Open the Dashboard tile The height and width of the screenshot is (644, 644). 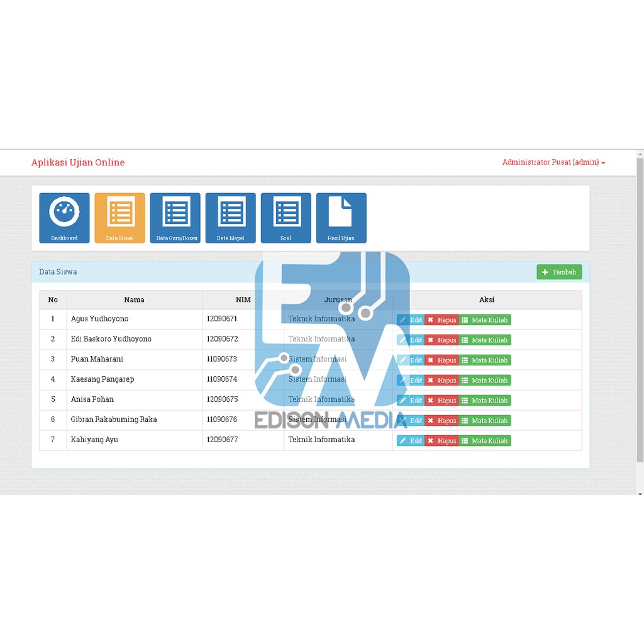point(65,218)
